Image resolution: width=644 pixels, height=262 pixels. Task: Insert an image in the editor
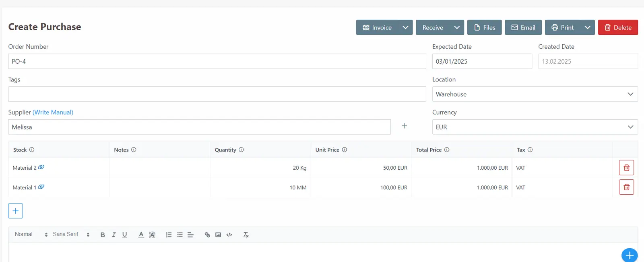(x=218, y=235)
